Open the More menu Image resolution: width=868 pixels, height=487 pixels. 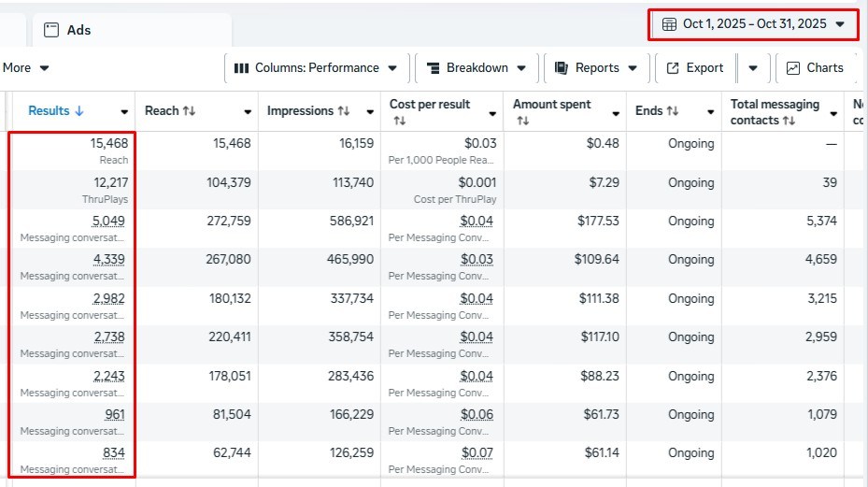(x=26, y=67)
